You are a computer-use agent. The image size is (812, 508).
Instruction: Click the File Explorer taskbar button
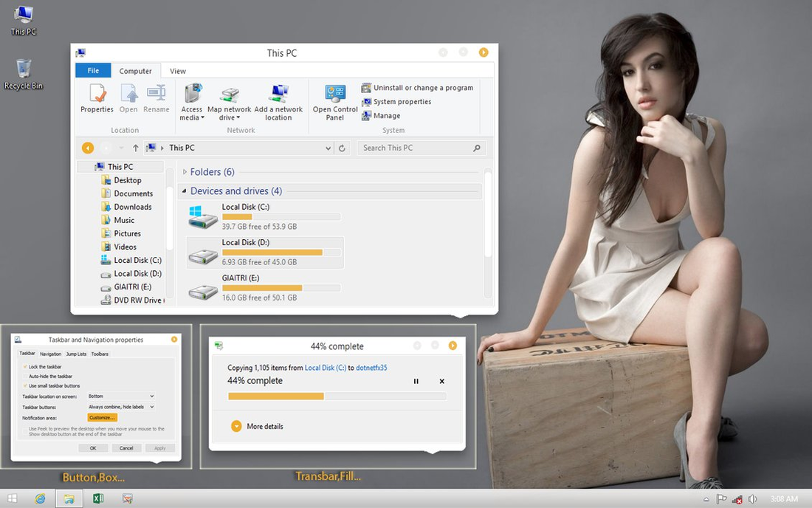coord(69,498)
